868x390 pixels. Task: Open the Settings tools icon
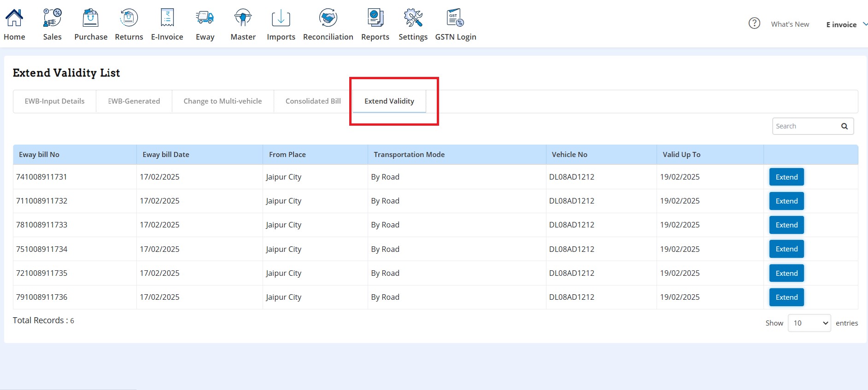pos(413,18)
